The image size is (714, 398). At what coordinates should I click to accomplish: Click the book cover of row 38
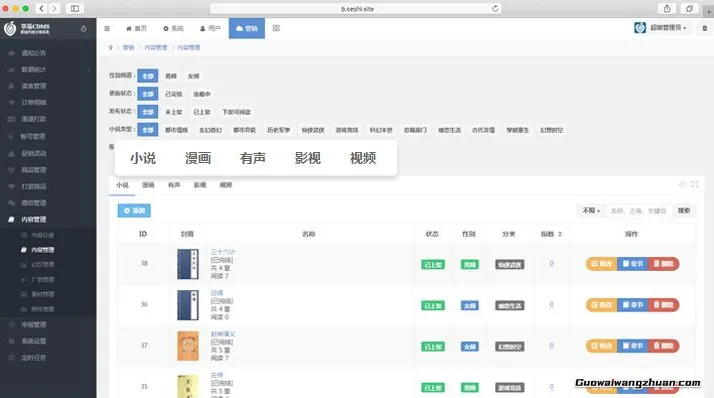[188, 264]
